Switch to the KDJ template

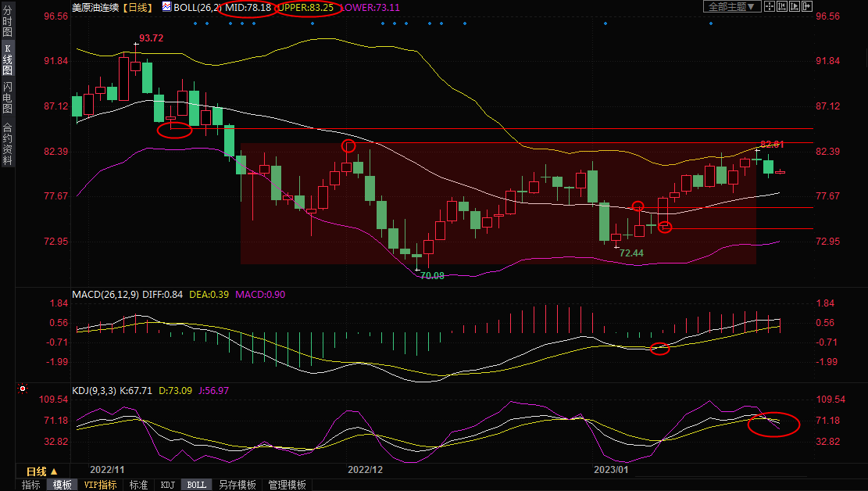pos(167,485)
